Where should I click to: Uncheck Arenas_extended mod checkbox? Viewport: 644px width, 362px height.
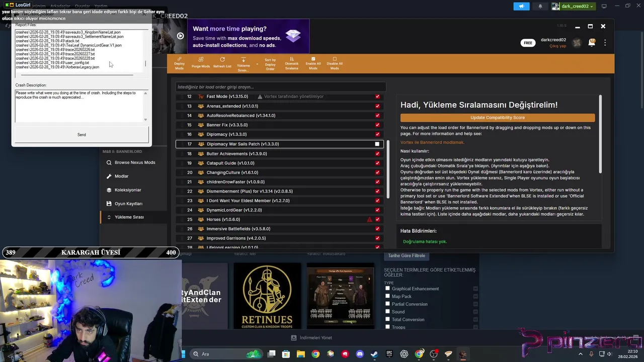377,106
